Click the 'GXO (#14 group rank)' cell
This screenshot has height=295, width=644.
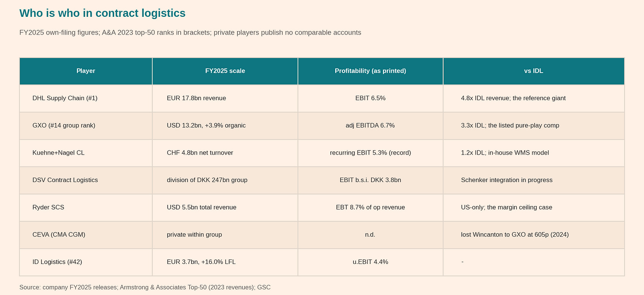[x=86, y=125]
